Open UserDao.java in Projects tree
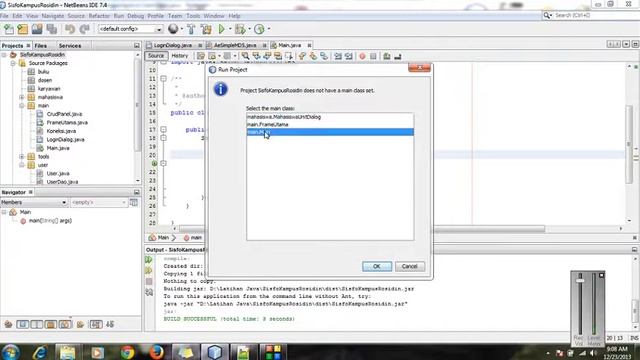Screen dimensions: 640x360 pyautogui.click(x=62, y=182)
